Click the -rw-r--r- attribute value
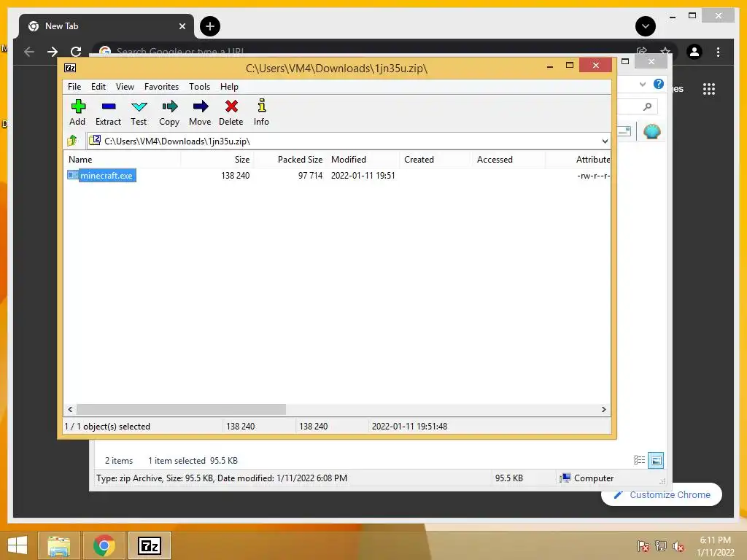 click(x=593, y=175)
